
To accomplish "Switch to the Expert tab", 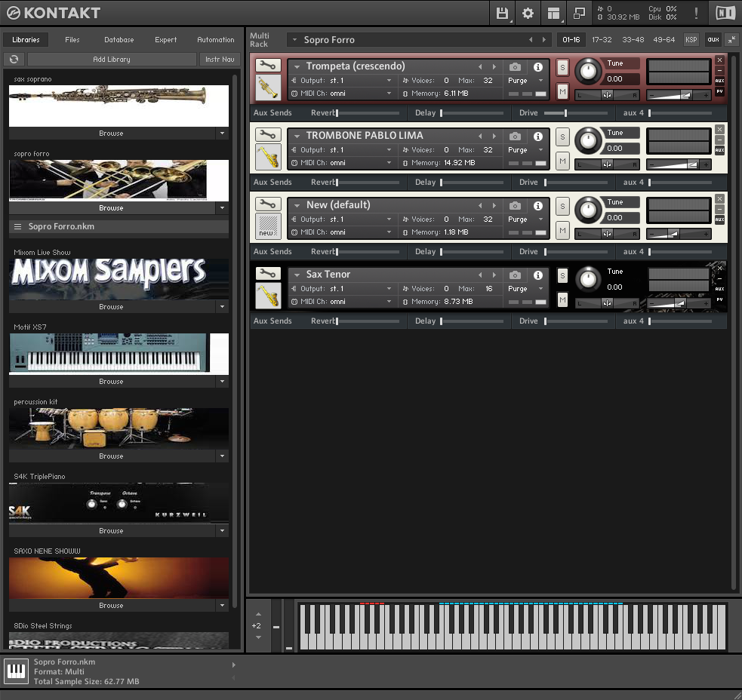I will coord(165,40).
